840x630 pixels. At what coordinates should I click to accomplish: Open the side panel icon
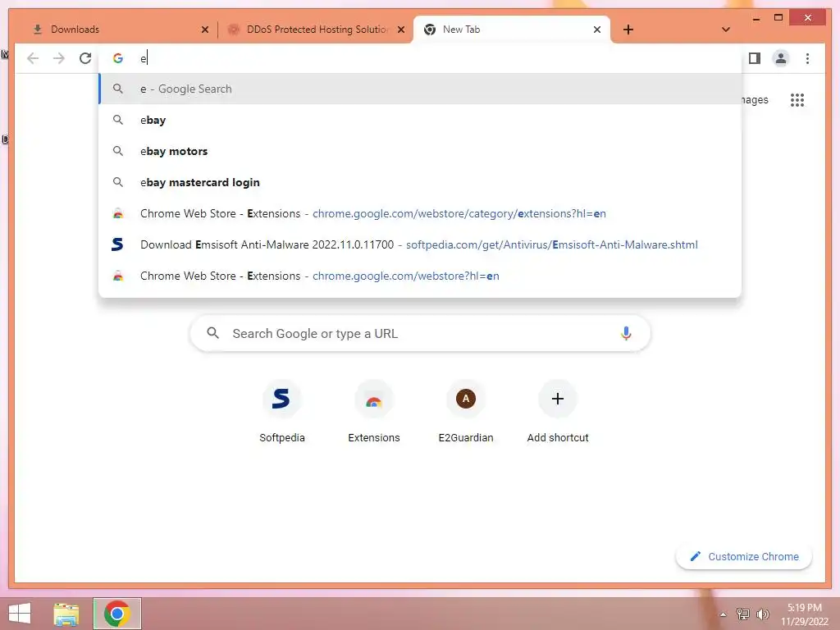(755, 58)
